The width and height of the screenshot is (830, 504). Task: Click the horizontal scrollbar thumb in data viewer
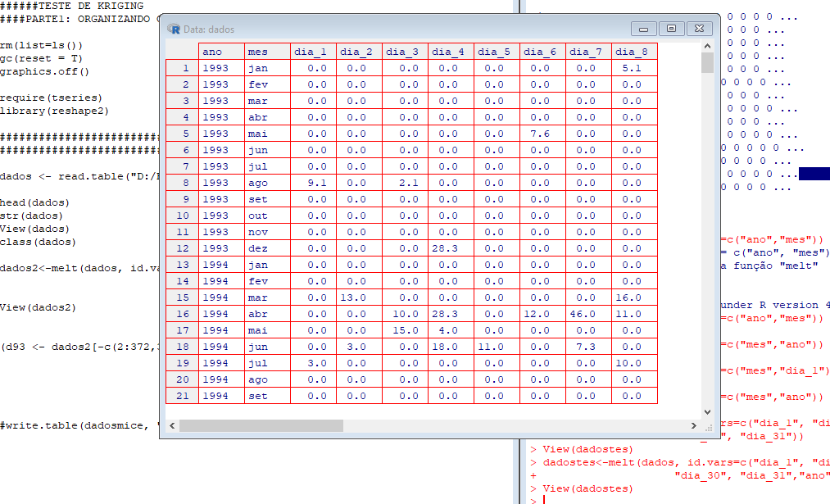click(261, 425)
